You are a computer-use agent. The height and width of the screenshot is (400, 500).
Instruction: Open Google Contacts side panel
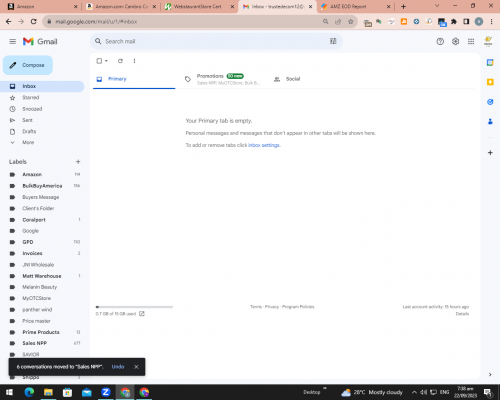click(x=490, y=122)
